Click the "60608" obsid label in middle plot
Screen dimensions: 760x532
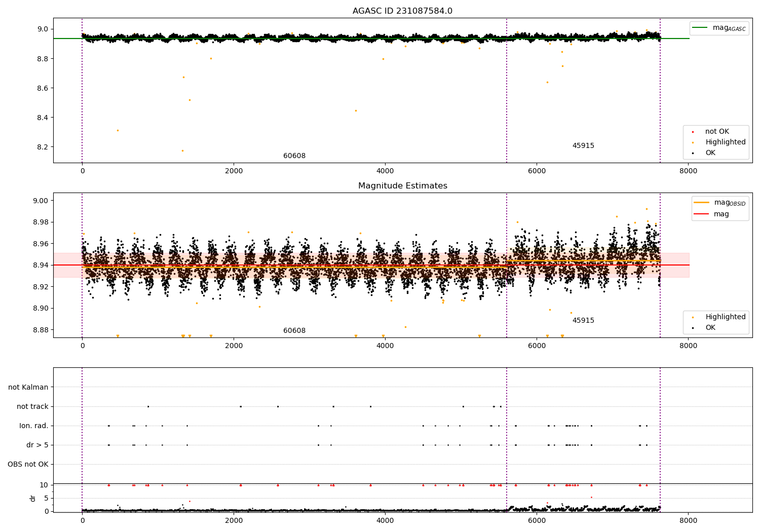point(294,331)
